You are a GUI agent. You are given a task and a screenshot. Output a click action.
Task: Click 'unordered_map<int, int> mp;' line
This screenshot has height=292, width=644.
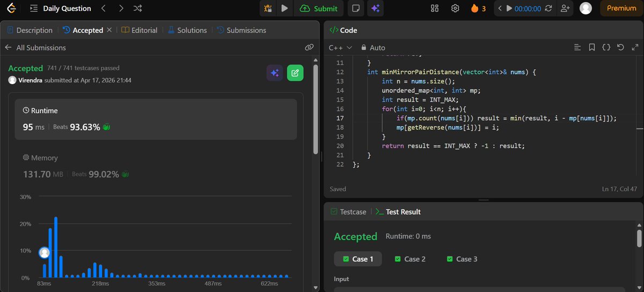click(x=431, y=90)
